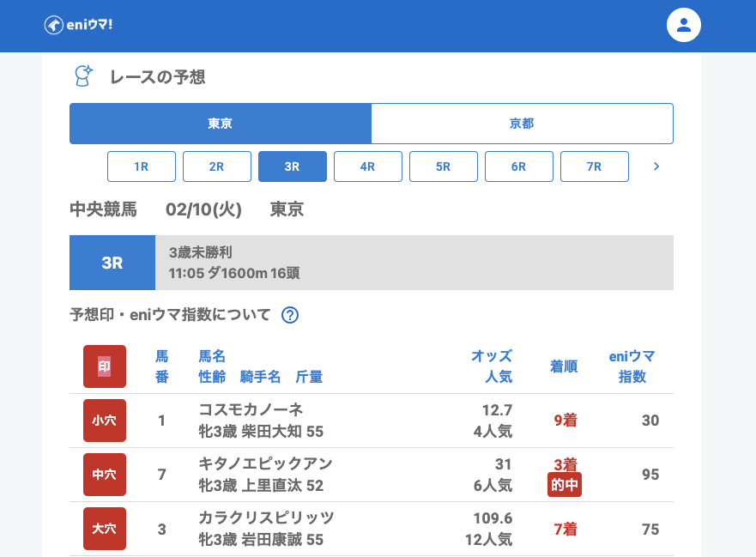The height and width of the screenshot is (557, 756).
Task: Select the 2R race button
Action: [217, 166]
